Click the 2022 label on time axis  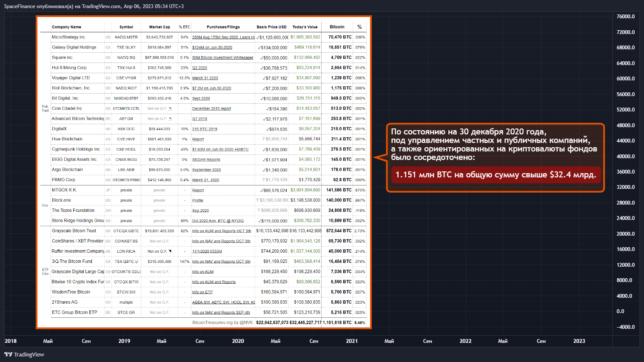[x=465, y=341]
